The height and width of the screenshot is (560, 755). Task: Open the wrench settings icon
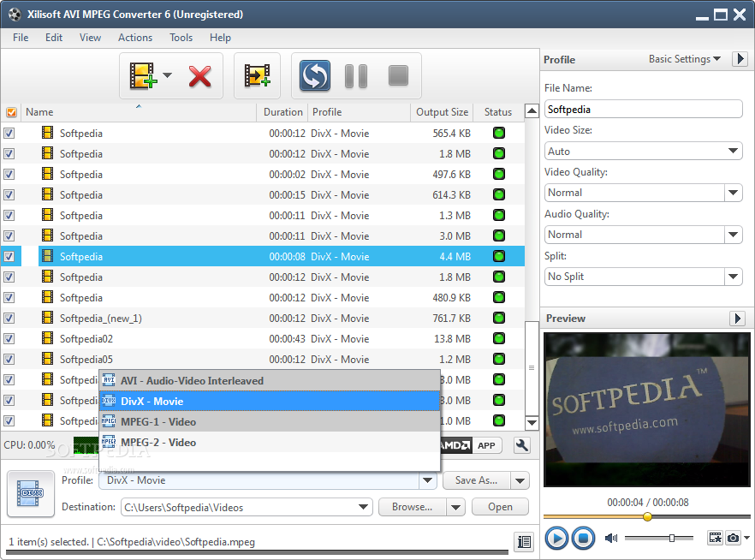tap(522, 445)
